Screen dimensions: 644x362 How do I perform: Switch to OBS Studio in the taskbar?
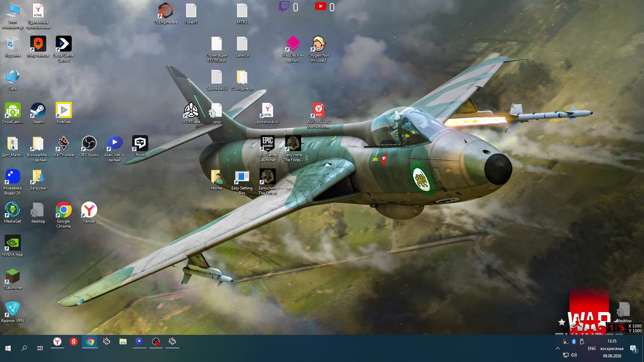(156, 342)
